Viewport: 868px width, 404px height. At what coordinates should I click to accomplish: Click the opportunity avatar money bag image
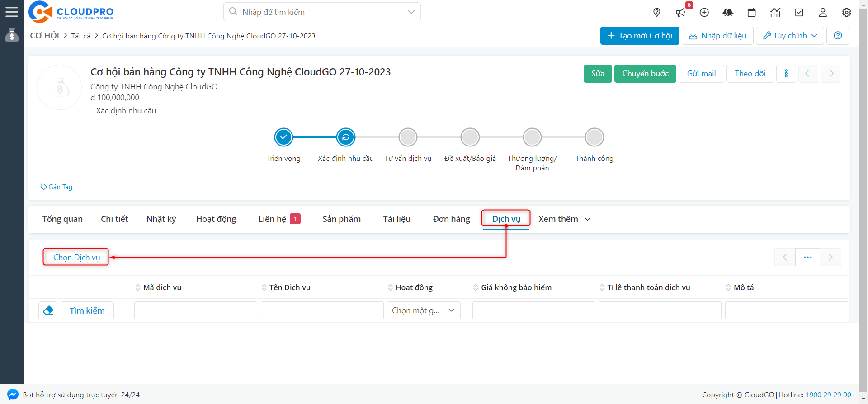tap(59, 87)
